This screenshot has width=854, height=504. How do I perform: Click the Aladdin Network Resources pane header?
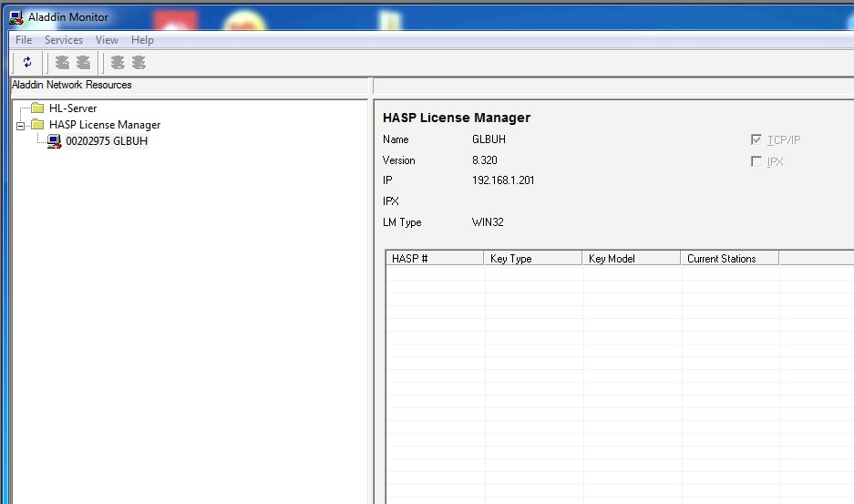[190, 85]
